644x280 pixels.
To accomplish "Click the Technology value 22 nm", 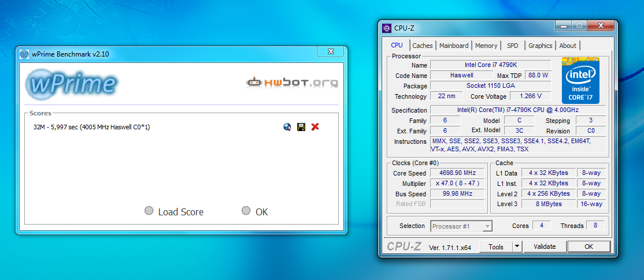I will [x=446, y=96].
